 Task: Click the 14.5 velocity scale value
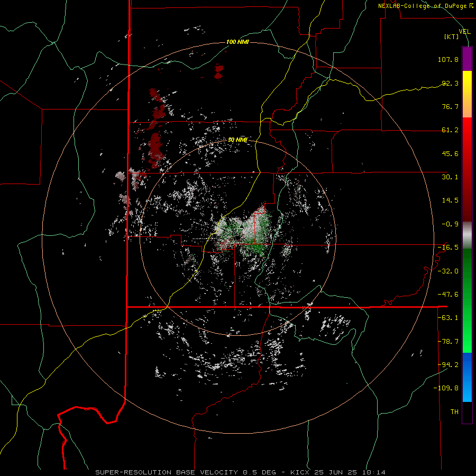[450, 200]
